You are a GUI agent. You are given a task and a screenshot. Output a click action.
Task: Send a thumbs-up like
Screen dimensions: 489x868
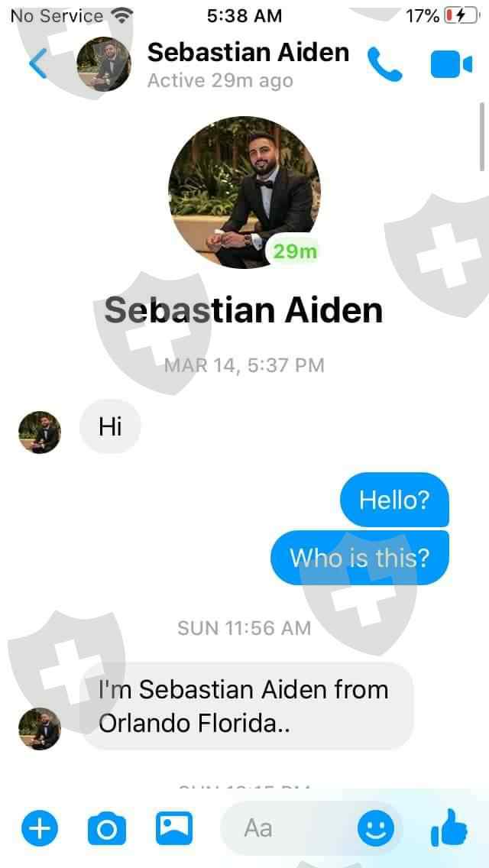(449, 828)
